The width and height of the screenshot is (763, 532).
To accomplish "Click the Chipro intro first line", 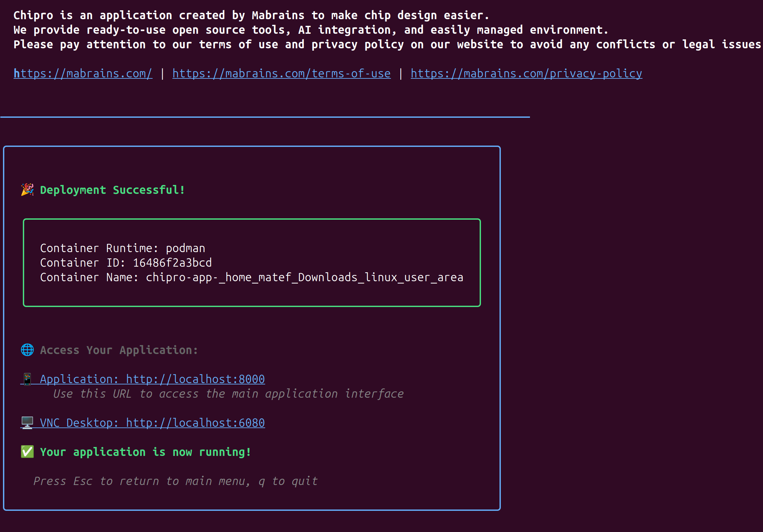I will pyautogui.click(x=251, y=15).
